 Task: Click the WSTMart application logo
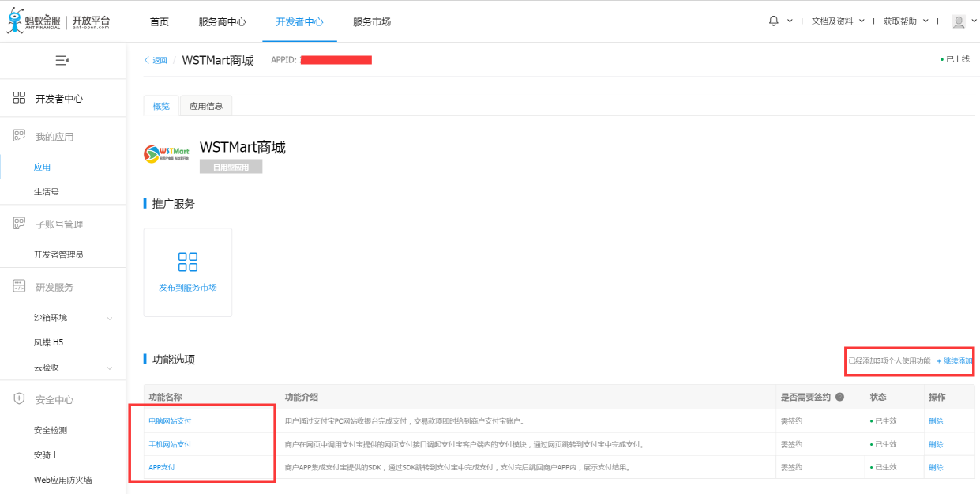pyautogui.click(x=167, y=153)
